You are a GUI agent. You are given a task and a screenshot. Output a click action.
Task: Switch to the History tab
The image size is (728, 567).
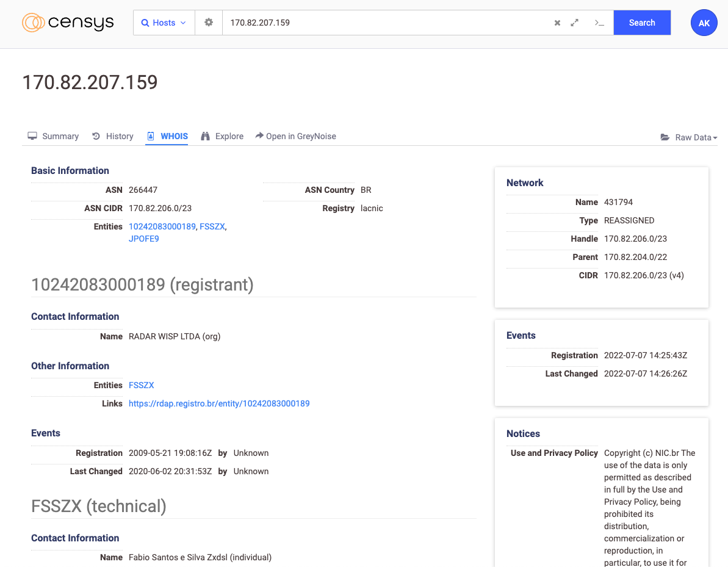113,136
